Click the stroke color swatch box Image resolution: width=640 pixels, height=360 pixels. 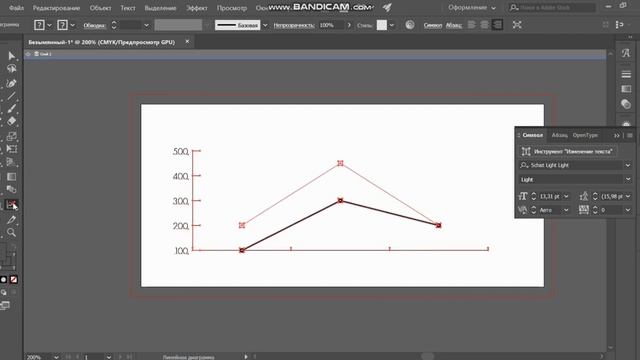click(62, 25)
